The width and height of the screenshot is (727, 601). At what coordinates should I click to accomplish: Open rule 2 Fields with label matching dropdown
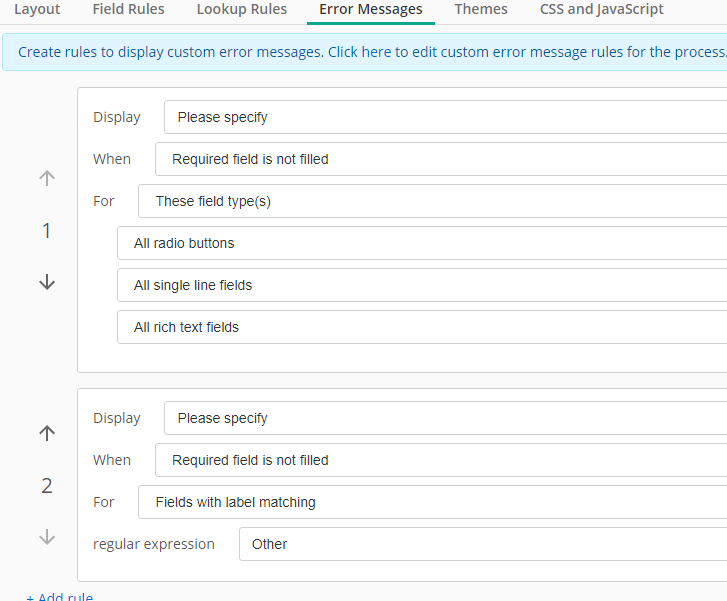(433, 502)
